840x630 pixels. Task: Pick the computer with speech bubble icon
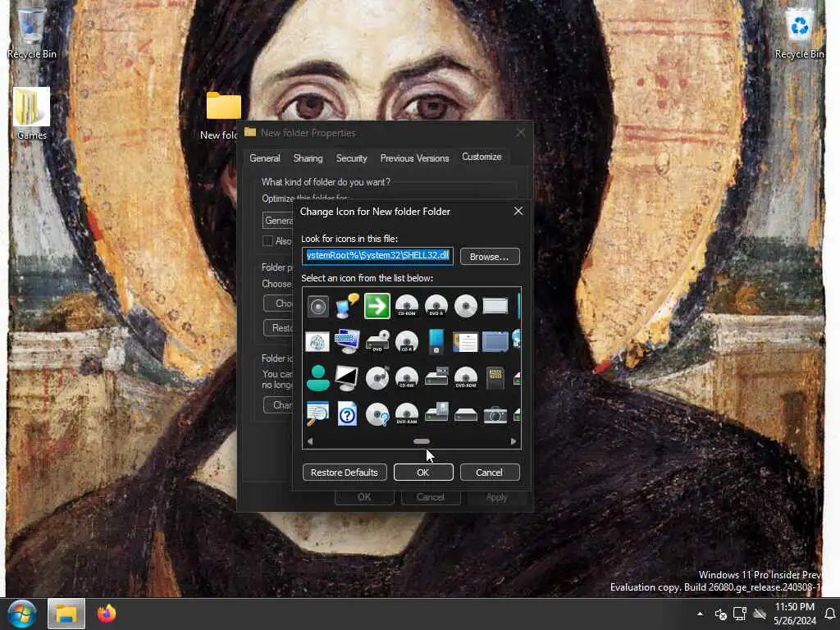pos(347,306)
